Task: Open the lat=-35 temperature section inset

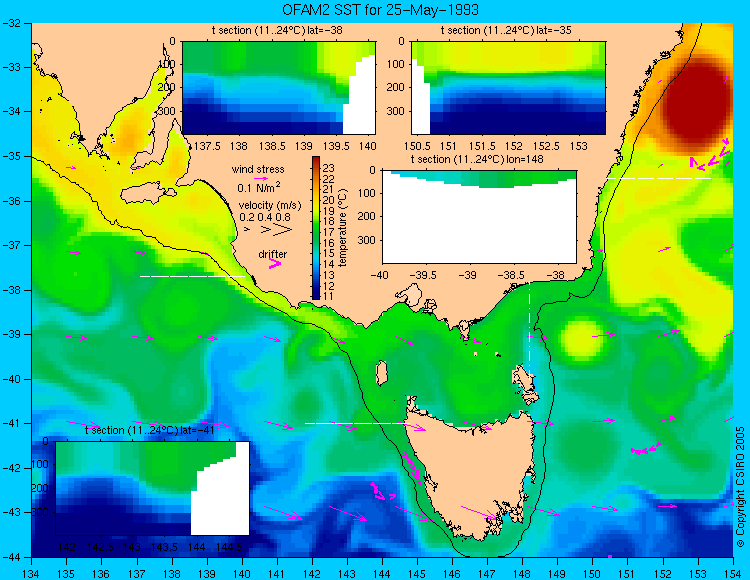Action: (508, 88)
